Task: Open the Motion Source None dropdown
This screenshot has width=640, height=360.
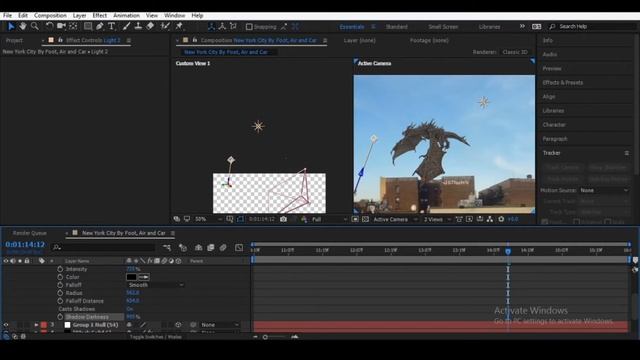Action: tap(604, 190)
